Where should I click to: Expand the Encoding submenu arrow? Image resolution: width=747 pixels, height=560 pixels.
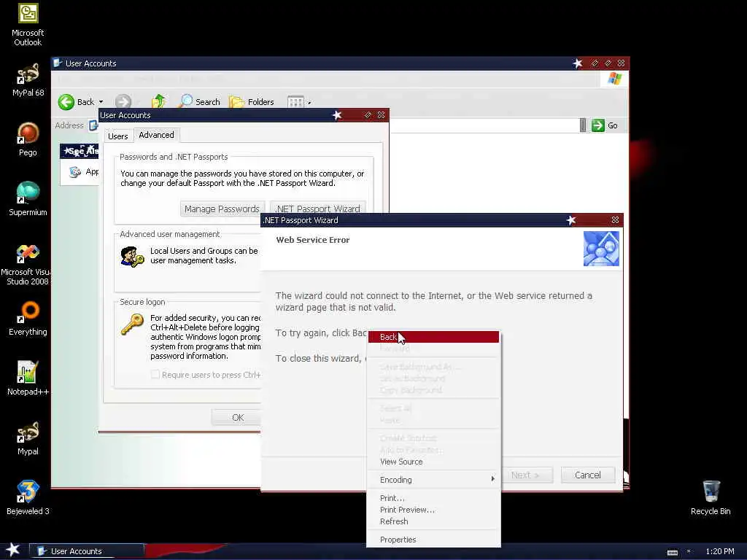[492, 478]
